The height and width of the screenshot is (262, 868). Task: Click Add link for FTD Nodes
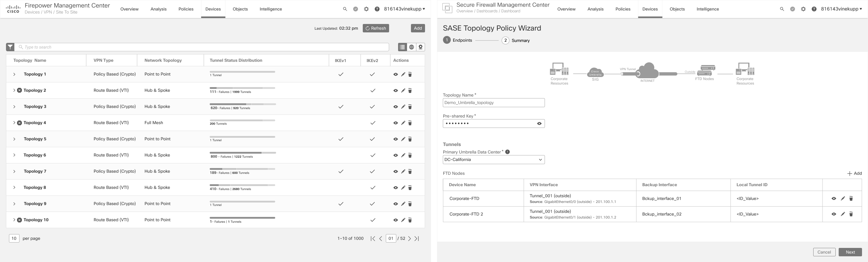(x=855, y=174)
